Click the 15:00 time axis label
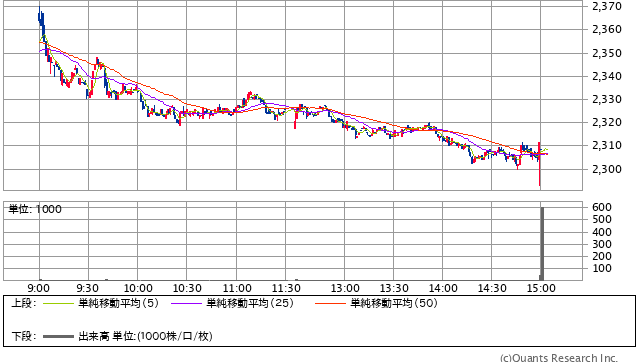 click(x=541, y=288)
